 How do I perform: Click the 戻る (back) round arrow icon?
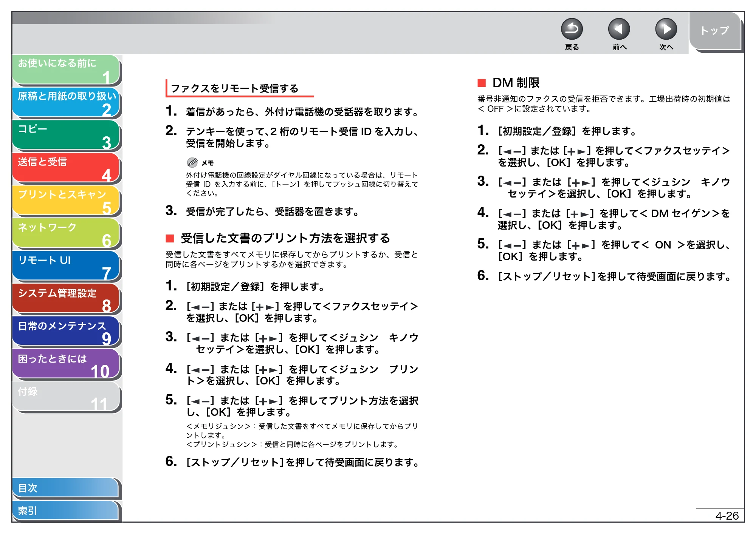pos(572,29)
